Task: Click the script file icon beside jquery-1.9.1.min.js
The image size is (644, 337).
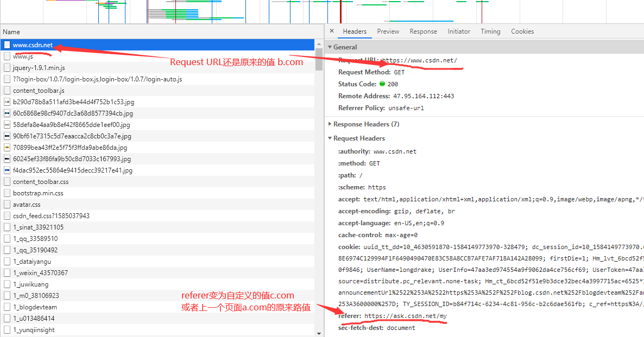Action: 7,68
